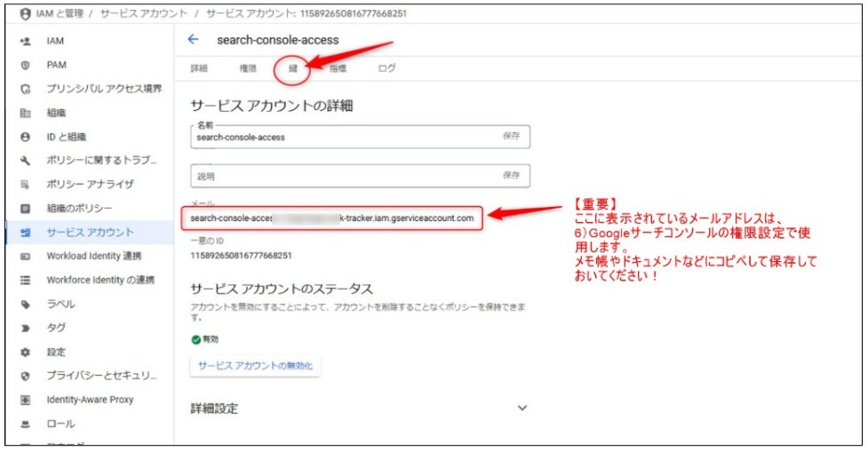Click IAM と管理 breadcrumb link
This screenshot has height=452, width=868.
[x=60, y=13]
